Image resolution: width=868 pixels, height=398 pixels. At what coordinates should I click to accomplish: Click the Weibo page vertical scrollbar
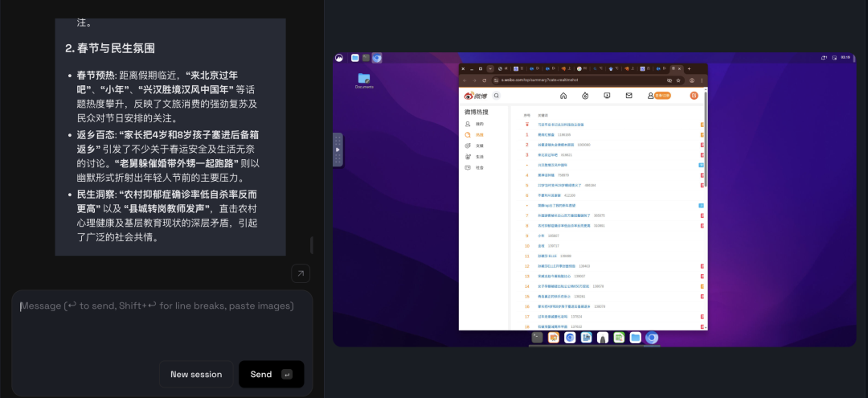click(x=706, y=138)
